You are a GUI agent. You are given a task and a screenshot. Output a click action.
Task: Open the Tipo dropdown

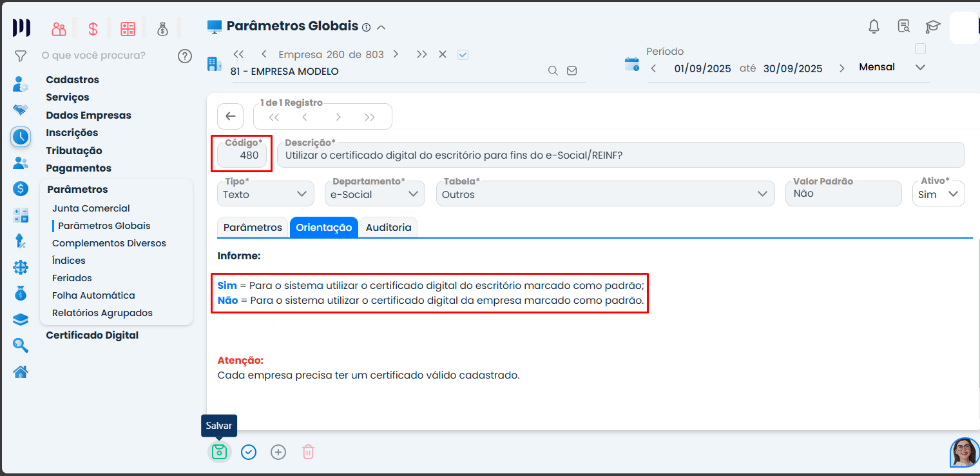(x=265, y=193)
